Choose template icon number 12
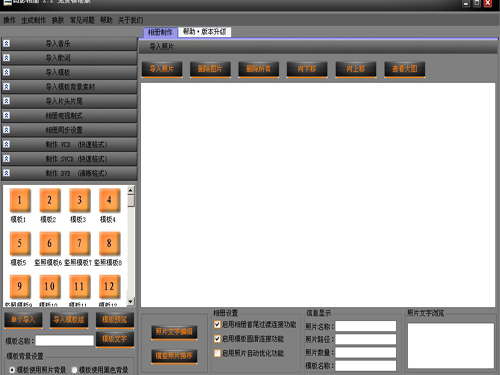 (109, 286)
